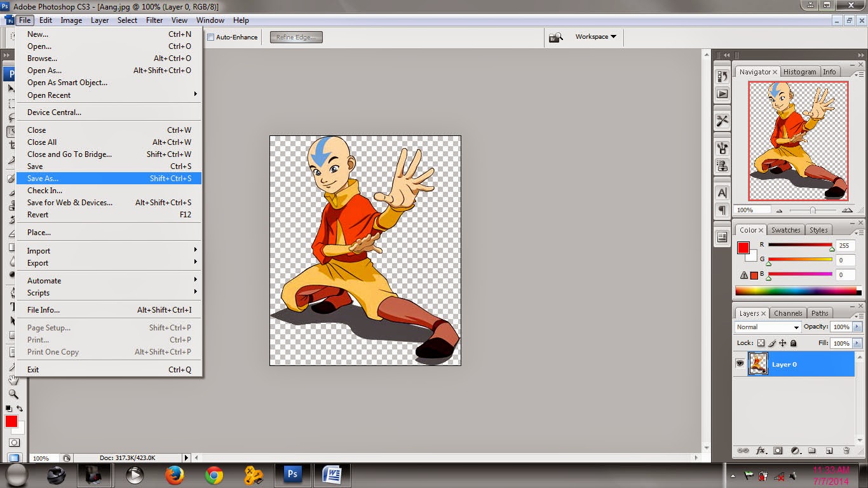This screenshot has width=868, height=488.
Task: Open the Actions panel icon
Action: pyautogui.click(x=722, y=93)
